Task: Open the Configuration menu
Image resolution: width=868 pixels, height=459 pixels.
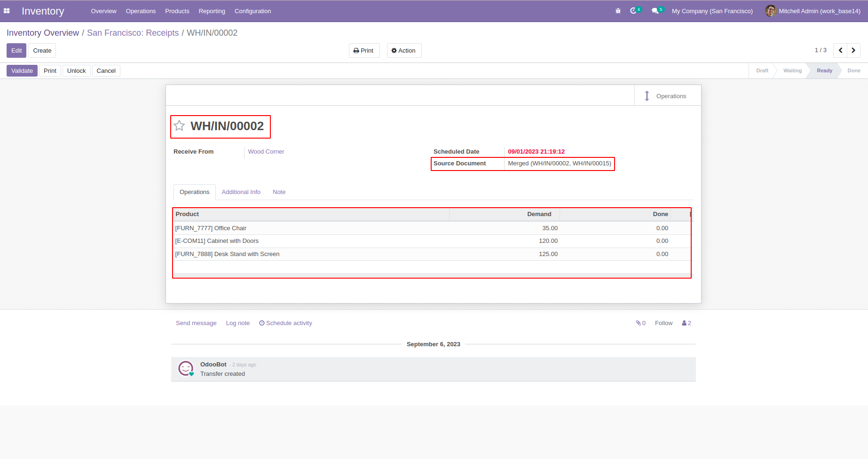Action: click(x=253, y=11)
